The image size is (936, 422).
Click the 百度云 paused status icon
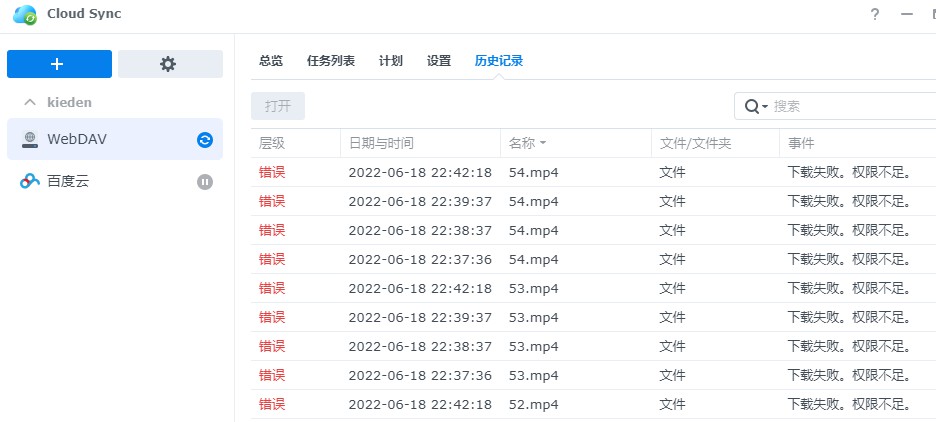(x=205, y=182)
